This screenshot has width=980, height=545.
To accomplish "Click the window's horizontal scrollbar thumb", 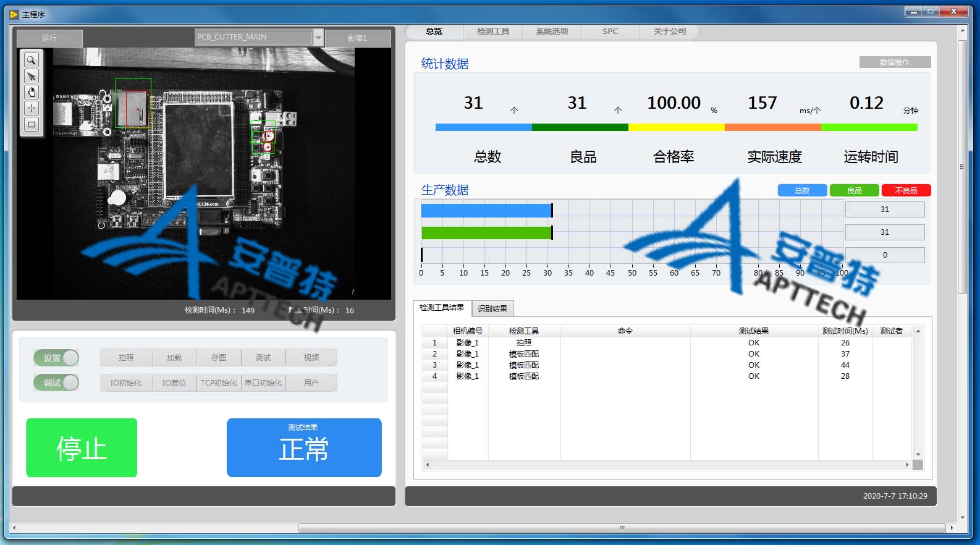I will pos(622,528).
